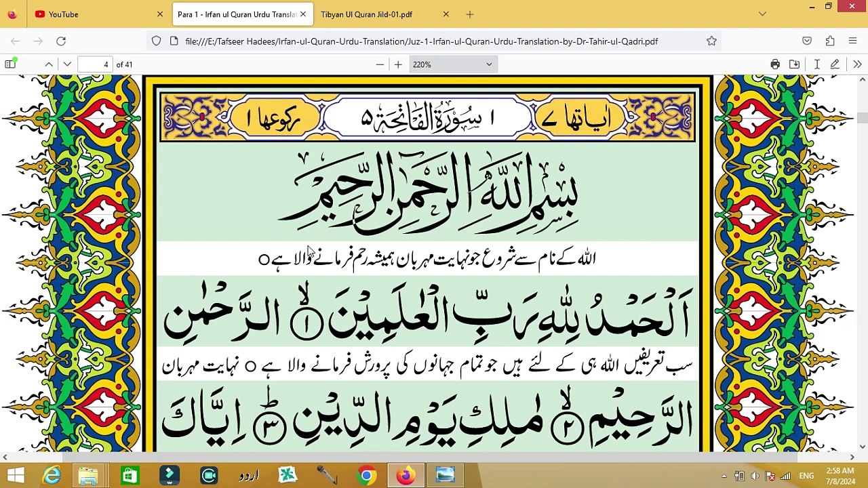Click the Firefox View icon

(x=12, y=14)
